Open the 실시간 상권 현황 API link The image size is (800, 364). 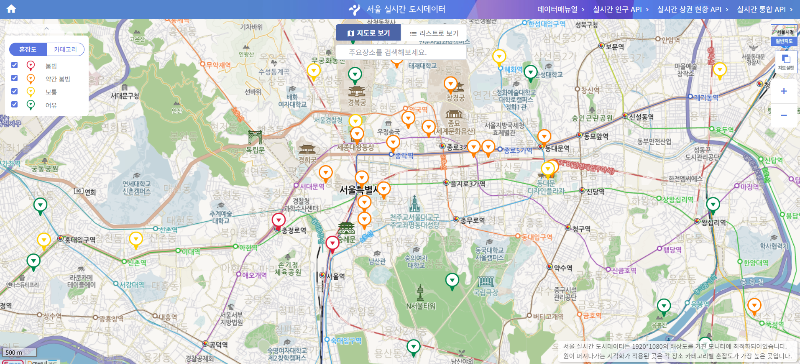point(693,9)
